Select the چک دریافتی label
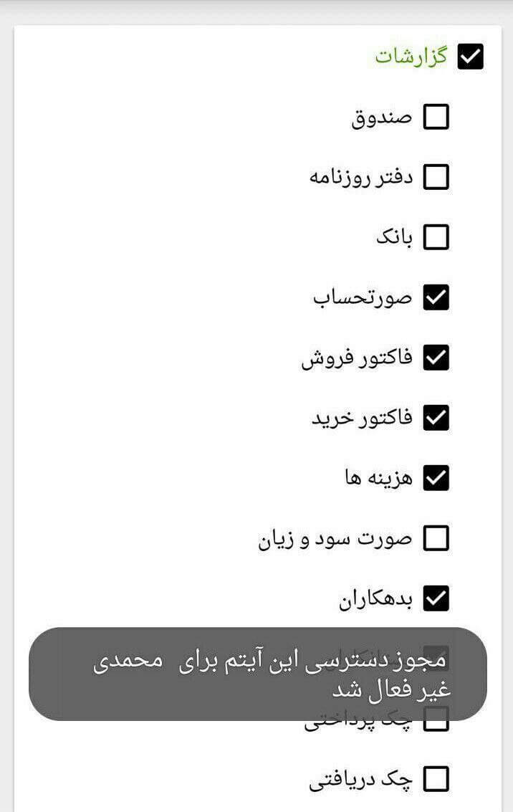Screen dimensions: 513x812 click(361, 780)
